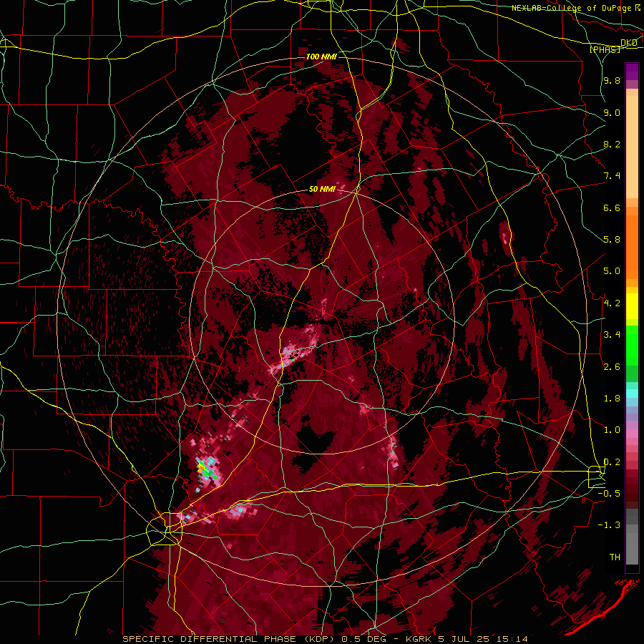
Task: Pick the bright green color bar segment
Action: point(632,346)
